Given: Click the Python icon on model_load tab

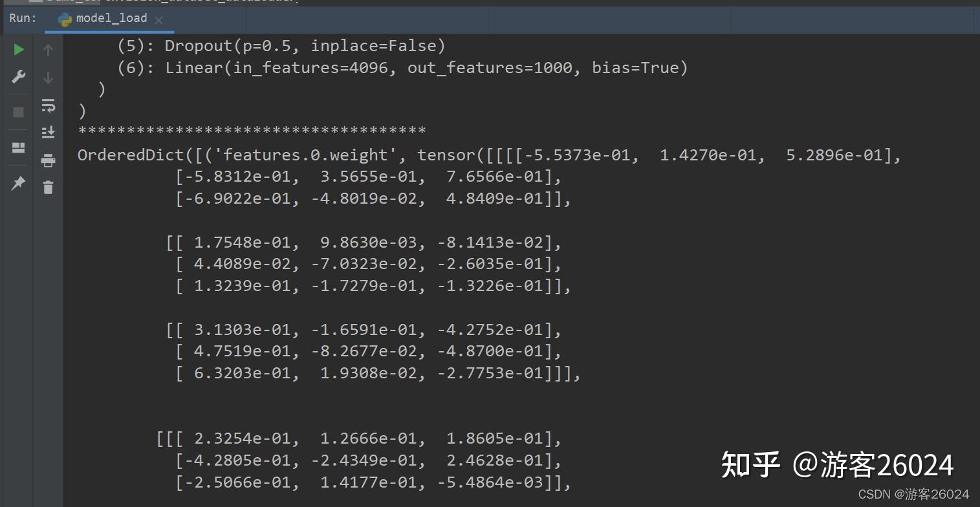Looking at the screenshot, I should [x=65, y=19].
